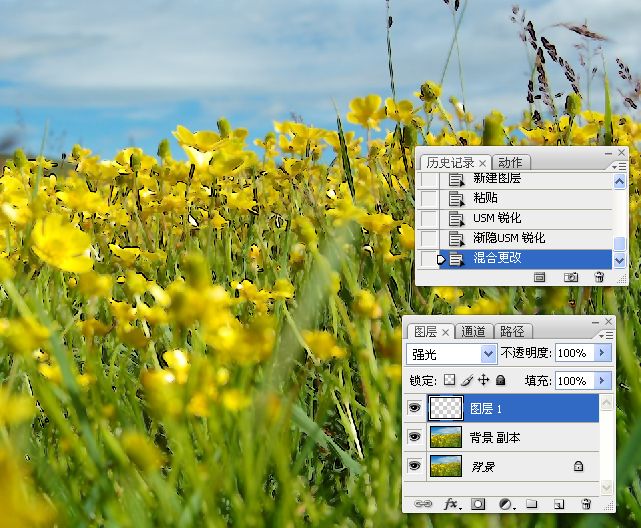
Task: Hide 背景 layer eye icon
Action: [415, 465]
